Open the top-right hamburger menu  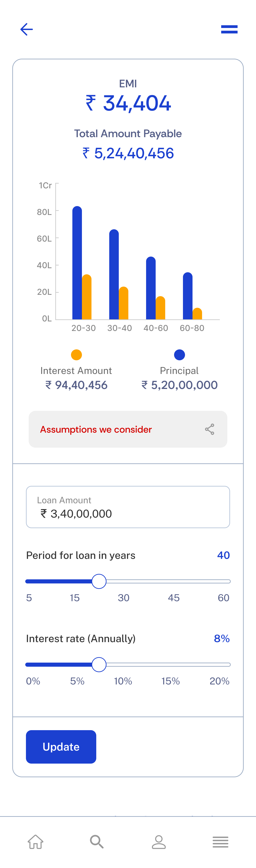click(229, 29)
